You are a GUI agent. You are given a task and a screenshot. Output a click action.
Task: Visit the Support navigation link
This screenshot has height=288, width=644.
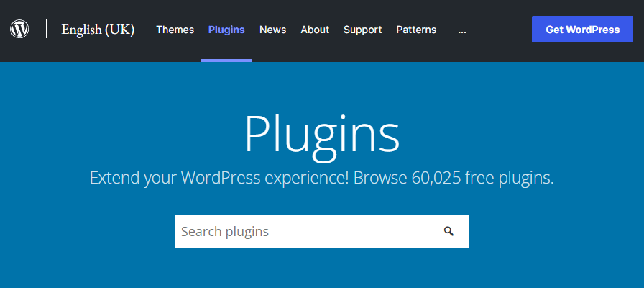click(363, 30)
